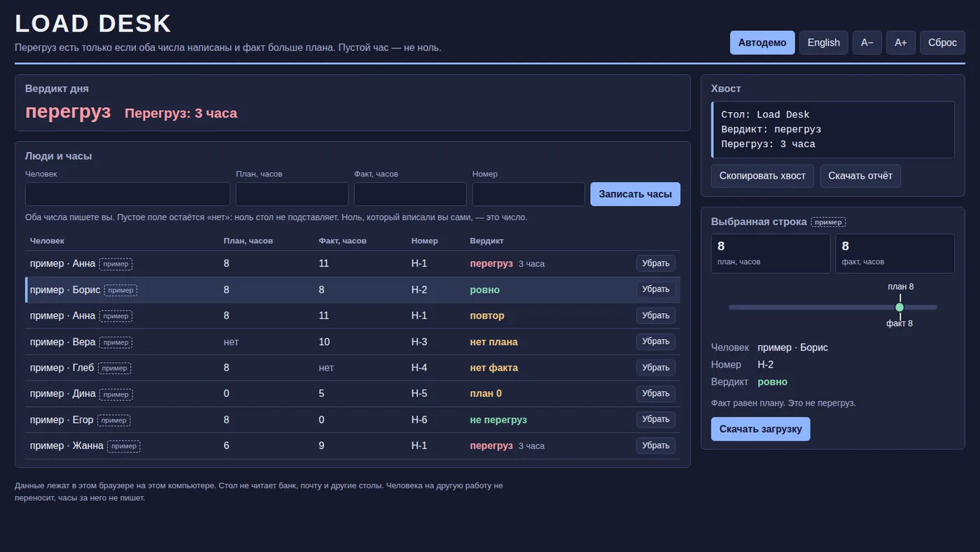Click the "не перегруз" verdict cell
980x552 pixels.
(498, 420)
